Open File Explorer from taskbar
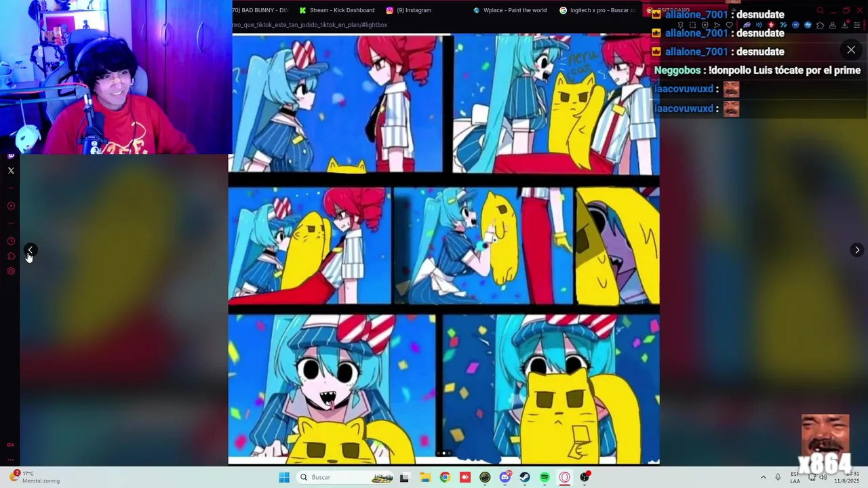Viewport: 868px width, 488px height. 425,477
